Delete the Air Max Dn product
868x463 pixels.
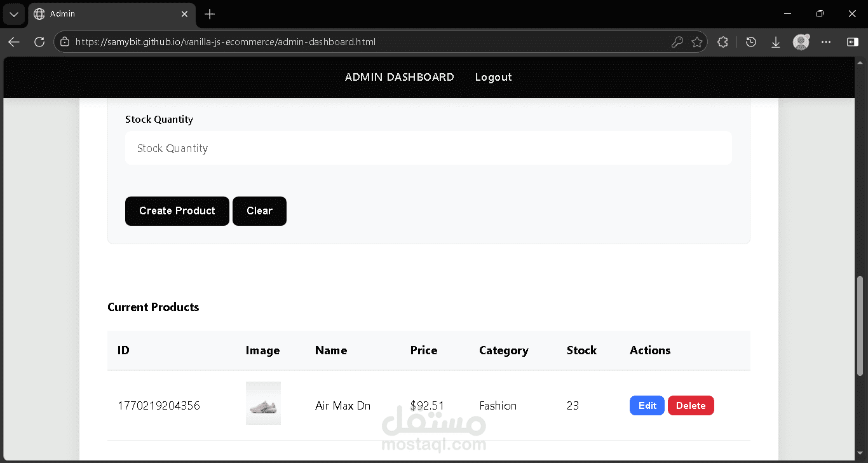(x=691, y=406)
